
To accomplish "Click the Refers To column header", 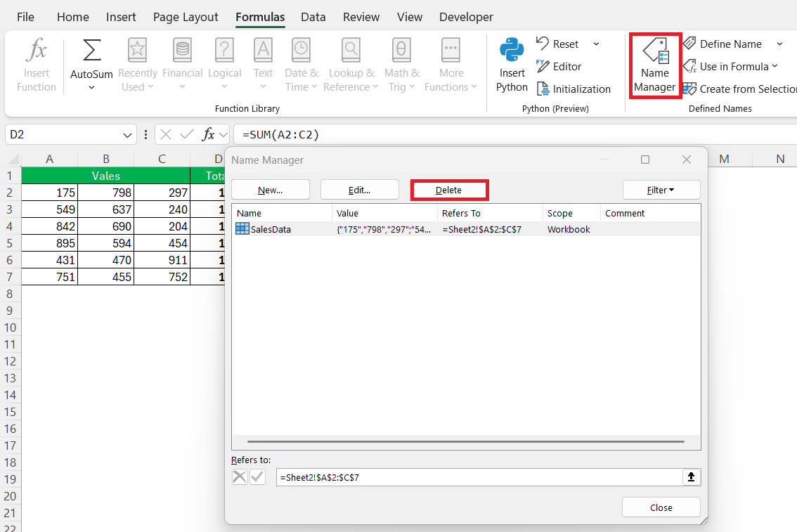I will pyautogui.click(x=490, y=214).
